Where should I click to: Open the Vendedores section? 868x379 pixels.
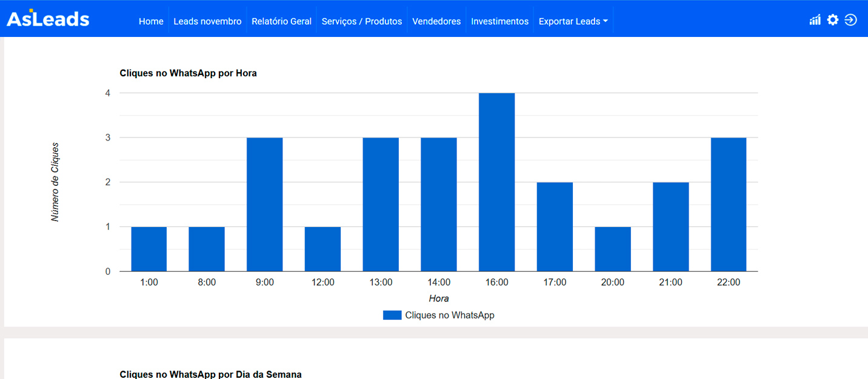(x=436, y=21)
